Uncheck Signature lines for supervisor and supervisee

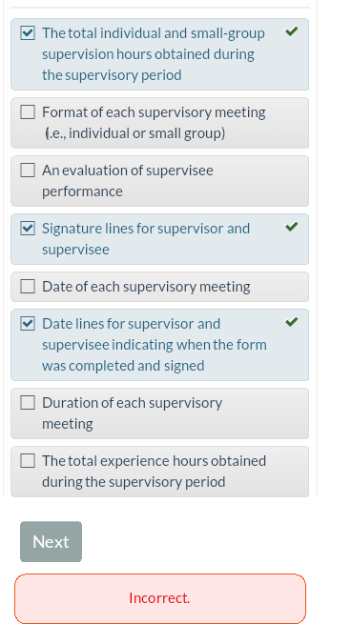coord(28,229)
